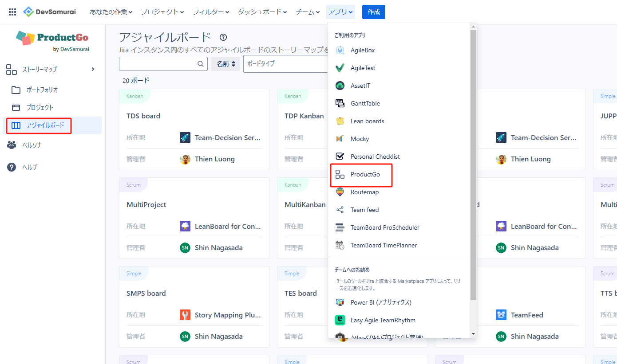This screenshot has height=364, width=617.
Task: Click the board search input field
Action: pos(158,64)
